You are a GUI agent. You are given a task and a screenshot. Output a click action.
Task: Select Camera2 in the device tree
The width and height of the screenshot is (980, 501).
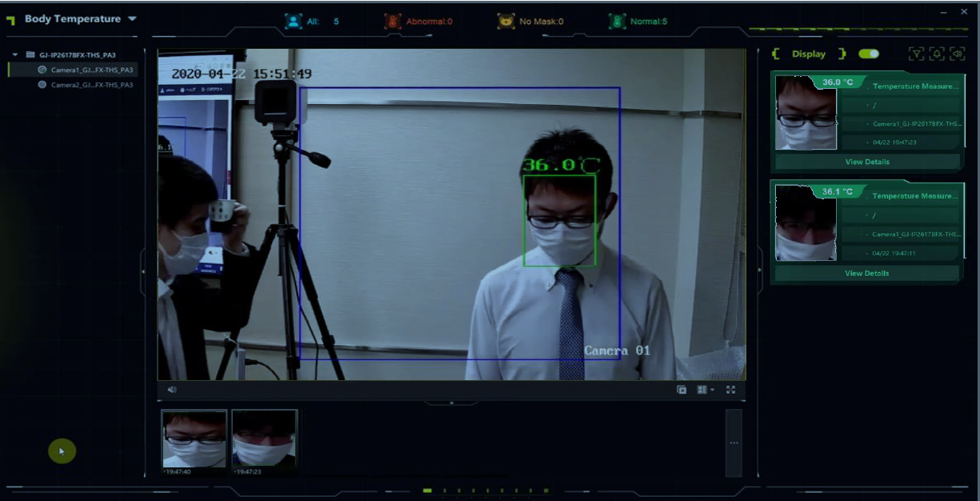pos(86,84)
